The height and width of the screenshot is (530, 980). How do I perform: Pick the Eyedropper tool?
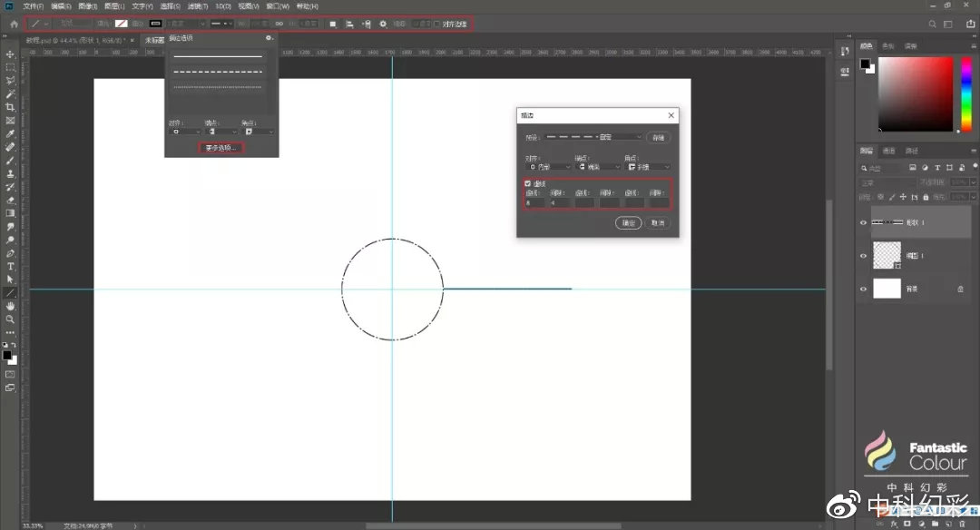pyautogui.click(x=10, y=133)
